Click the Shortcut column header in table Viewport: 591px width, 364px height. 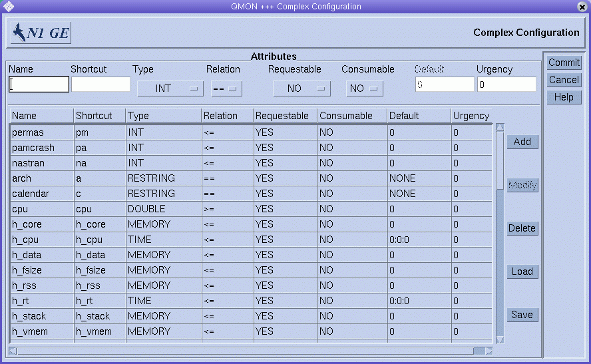[x=100, y=116]
